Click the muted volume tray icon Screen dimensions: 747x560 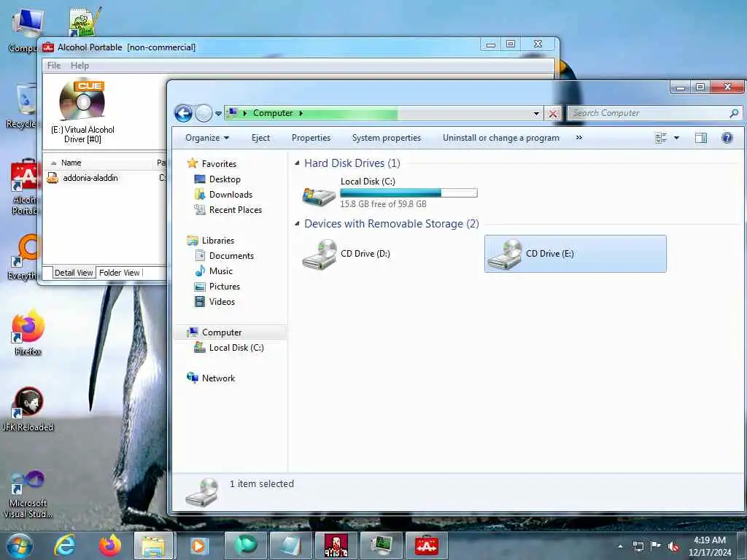tap(673, 547)
